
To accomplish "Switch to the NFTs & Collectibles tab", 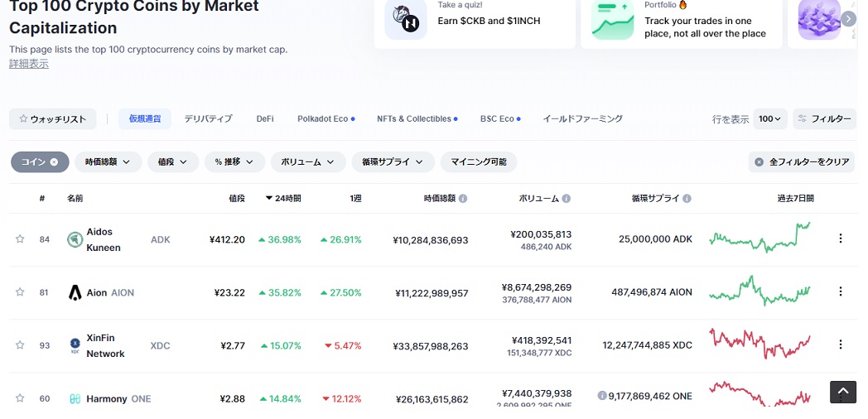I will point(417,119).
